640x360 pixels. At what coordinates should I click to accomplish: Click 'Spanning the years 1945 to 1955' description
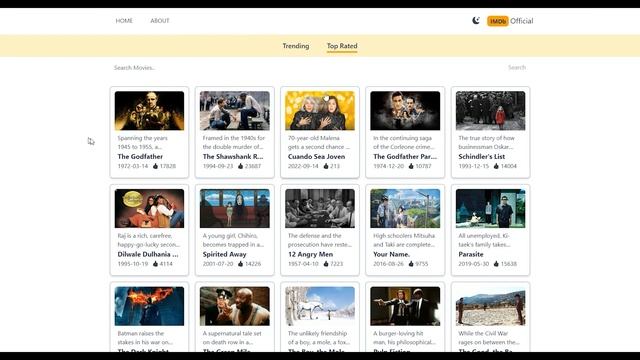click(x=142, y=142)
